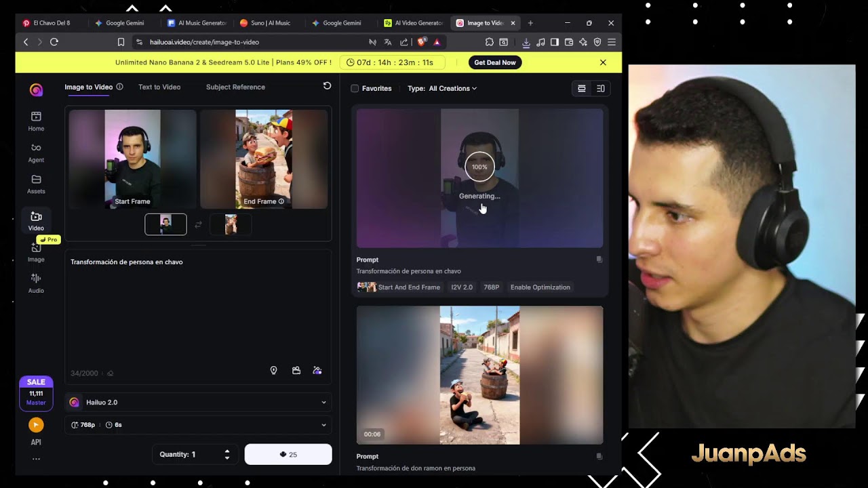Decrease the Quantity stepper value
This screenshot has width=868, height=488.
coord(227,458)
